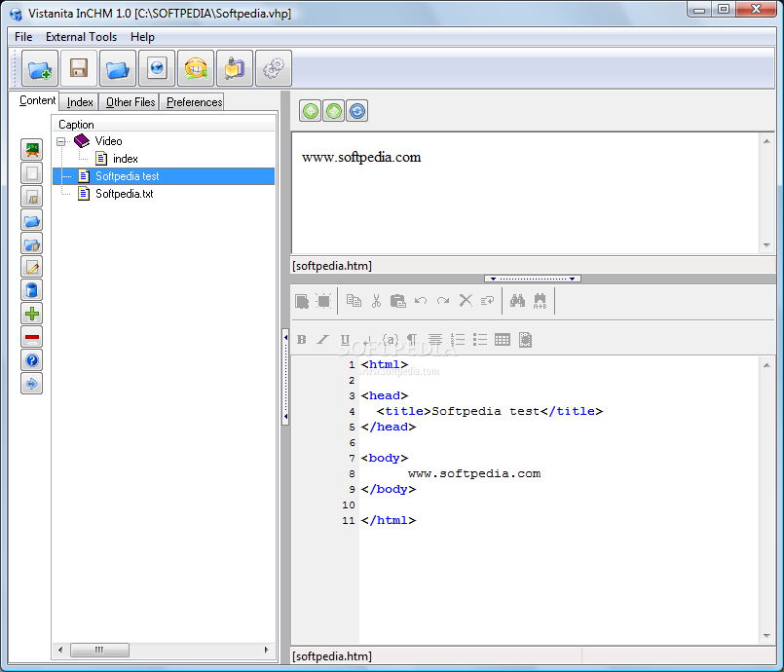Click the tree scrollbar right arrow
784x672 pixels.
[267, 650]
